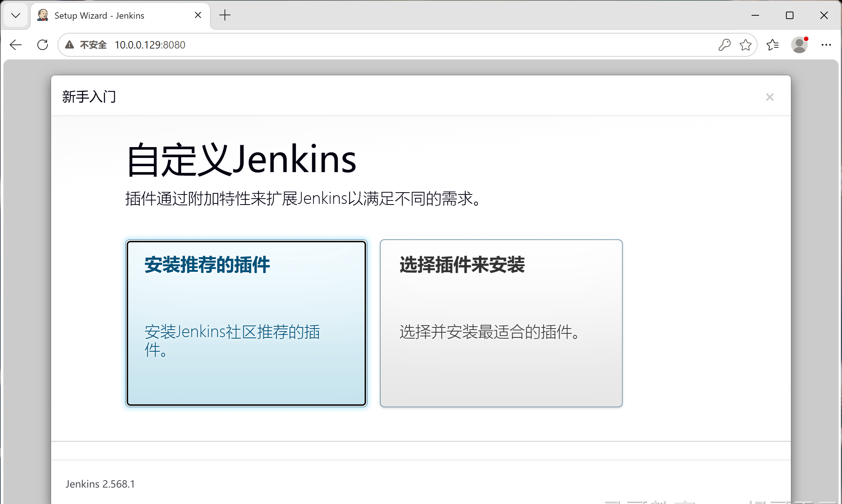Reload the Jenkins page
This screenshot has width=842, height=504.
pyautogui.click(x=43, y=45)
